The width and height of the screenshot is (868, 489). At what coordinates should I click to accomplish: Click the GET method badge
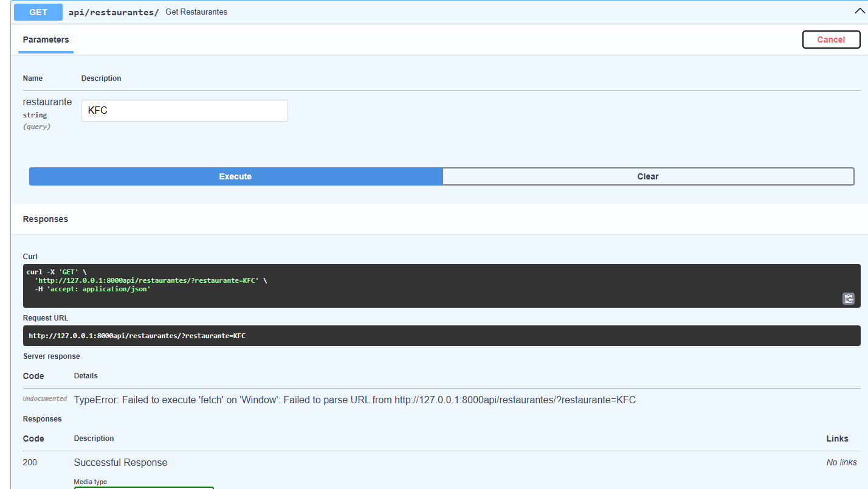(38, 12)
